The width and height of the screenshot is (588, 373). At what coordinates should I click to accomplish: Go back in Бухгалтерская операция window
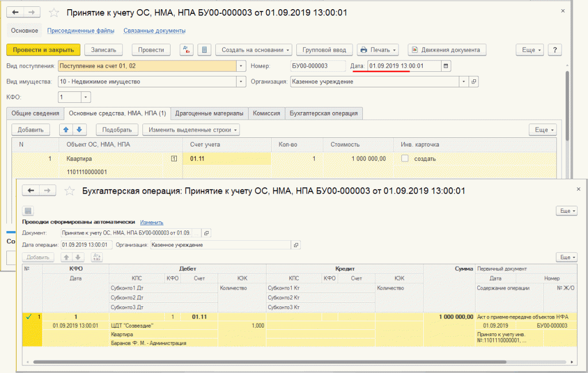31,191
